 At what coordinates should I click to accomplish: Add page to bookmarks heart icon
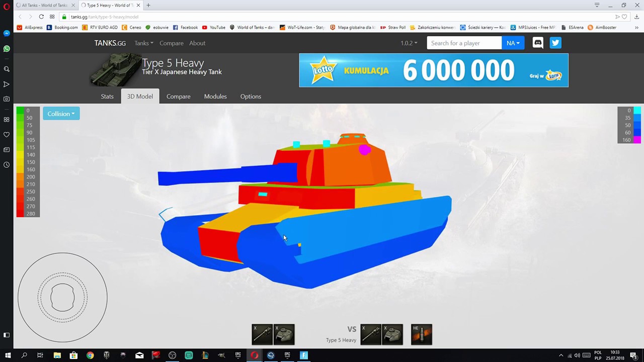point(624,17)
